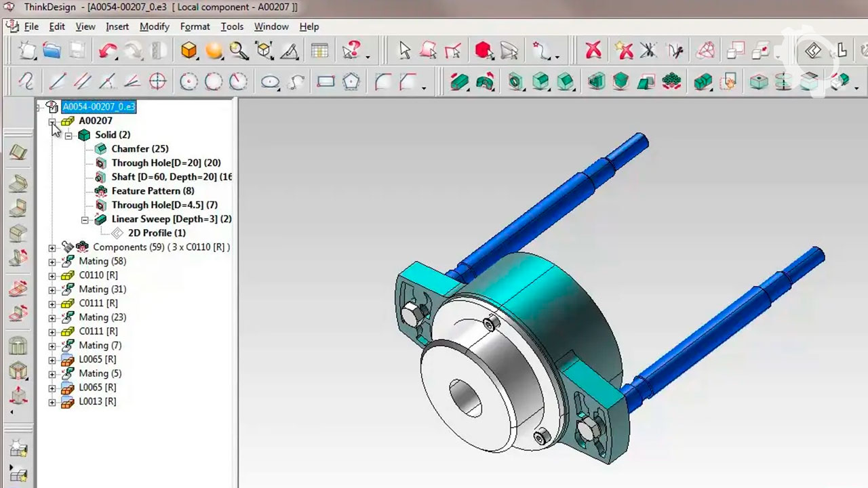Select the Shaft [D=60, Depth=20] feature

click(x=172, y=177)
